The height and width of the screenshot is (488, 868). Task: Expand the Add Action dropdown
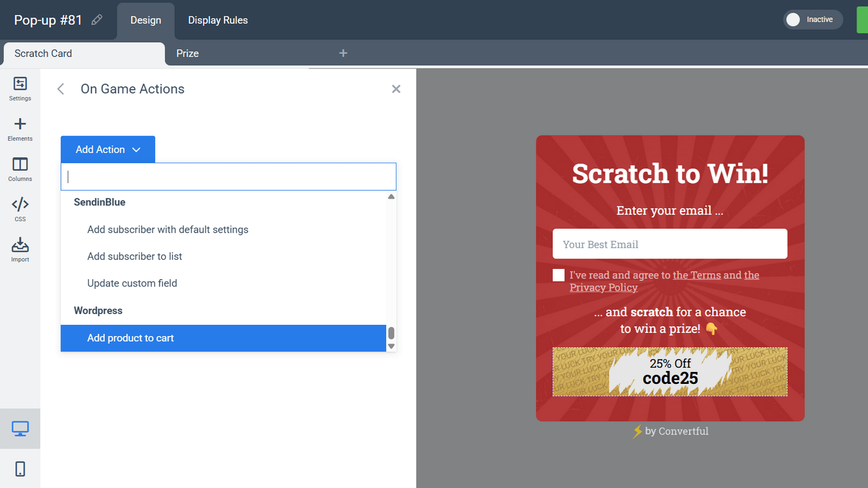coord(108,150)
